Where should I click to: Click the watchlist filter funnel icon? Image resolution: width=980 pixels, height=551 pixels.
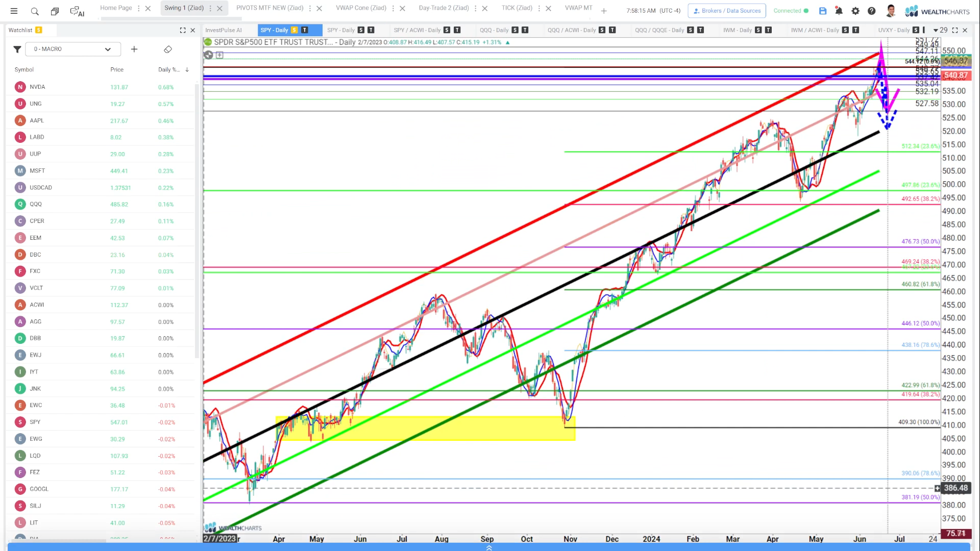[17, 49]
